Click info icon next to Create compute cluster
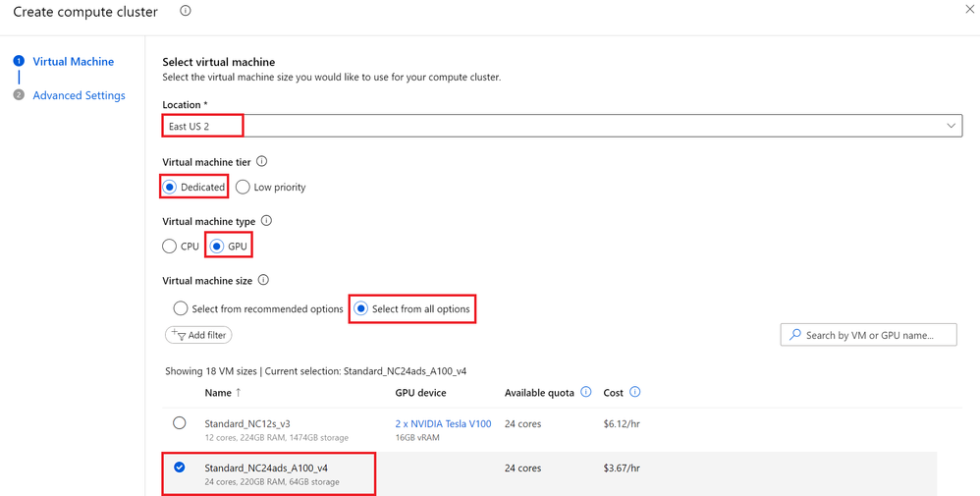This screenshot has width=980, height=496. coord(186,11)
